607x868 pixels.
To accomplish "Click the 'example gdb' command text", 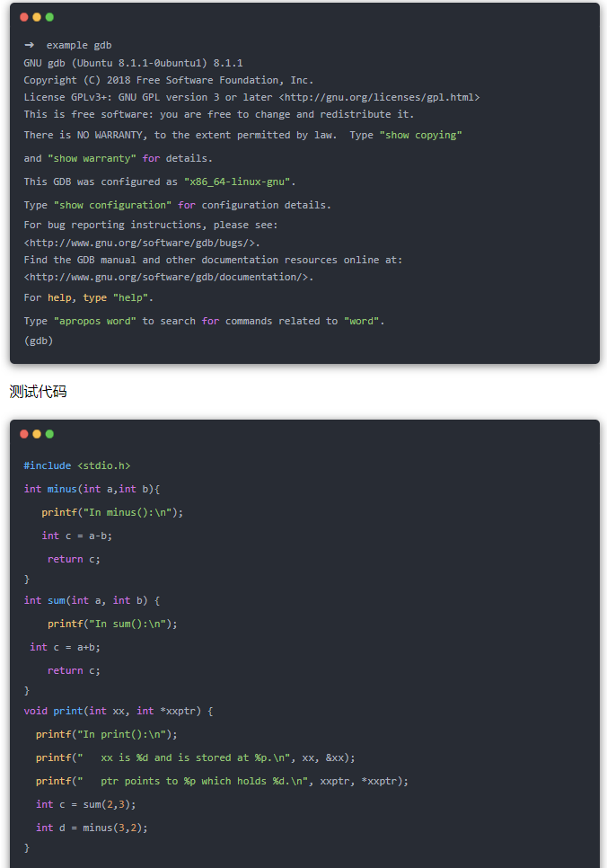I will coord(79,46).
